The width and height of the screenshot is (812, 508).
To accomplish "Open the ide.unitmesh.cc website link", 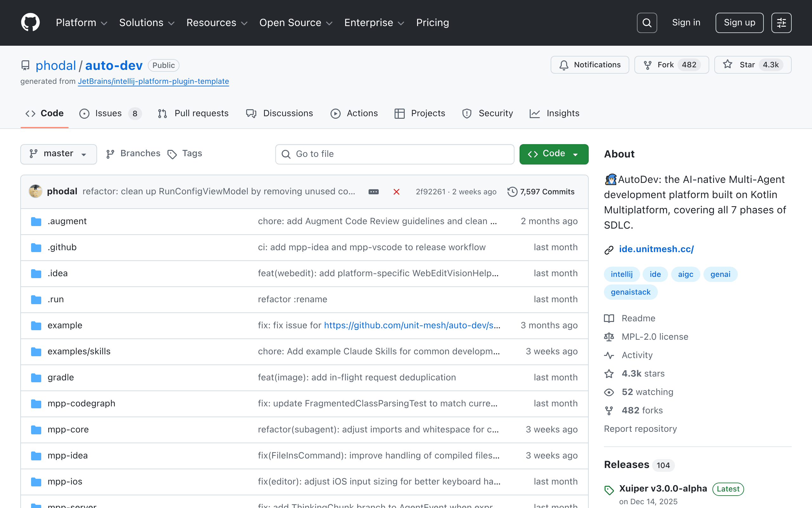I will pyautogui.click(x=656, y=249).
